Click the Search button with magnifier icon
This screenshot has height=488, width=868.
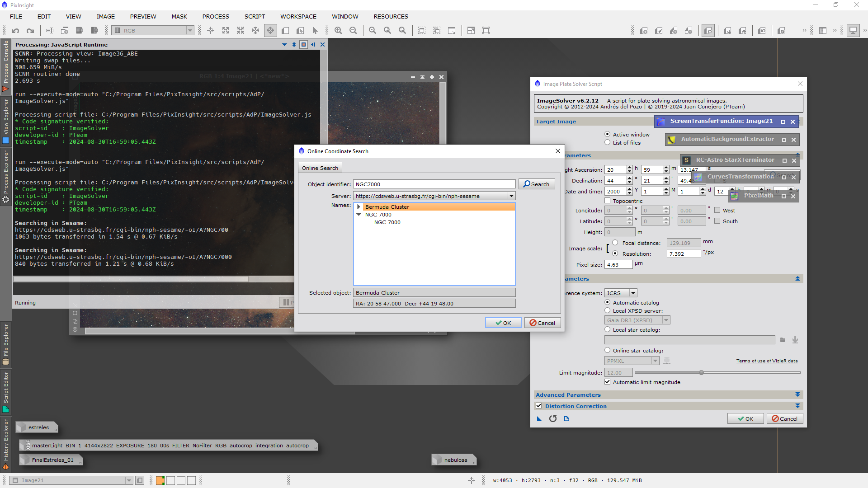click(537, 184)
